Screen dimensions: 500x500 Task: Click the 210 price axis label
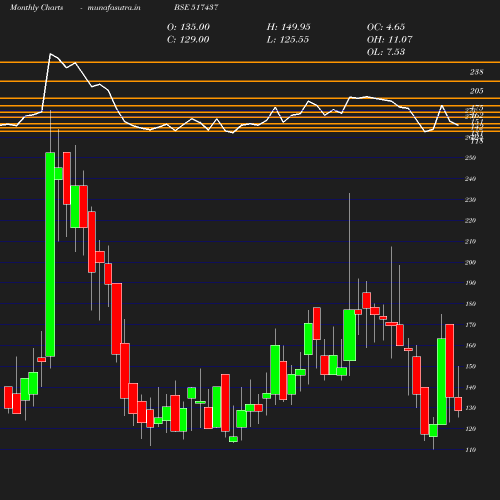point(470,242)
